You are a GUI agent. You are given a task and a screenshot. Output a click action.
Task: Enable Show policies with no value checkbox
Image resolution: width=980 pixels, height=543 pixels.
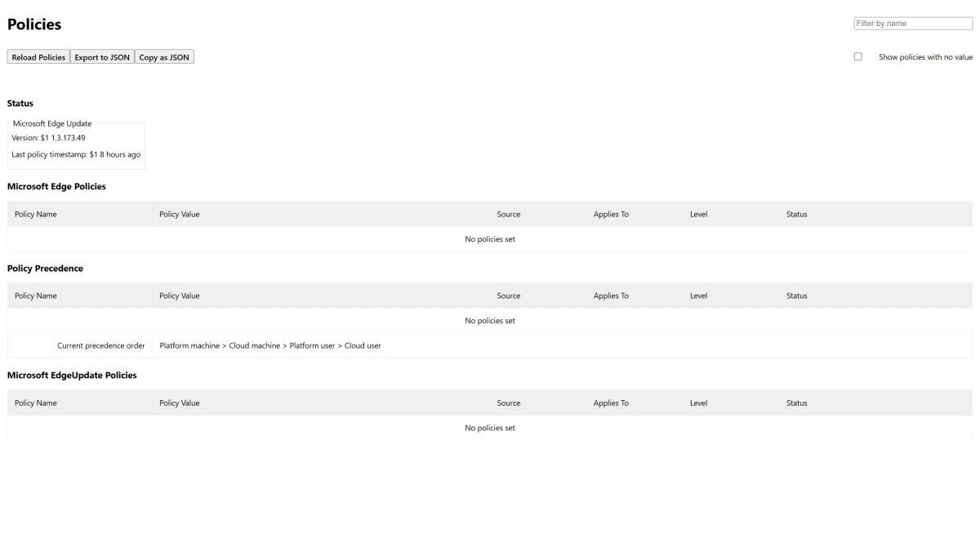click(x=857, y=57)
